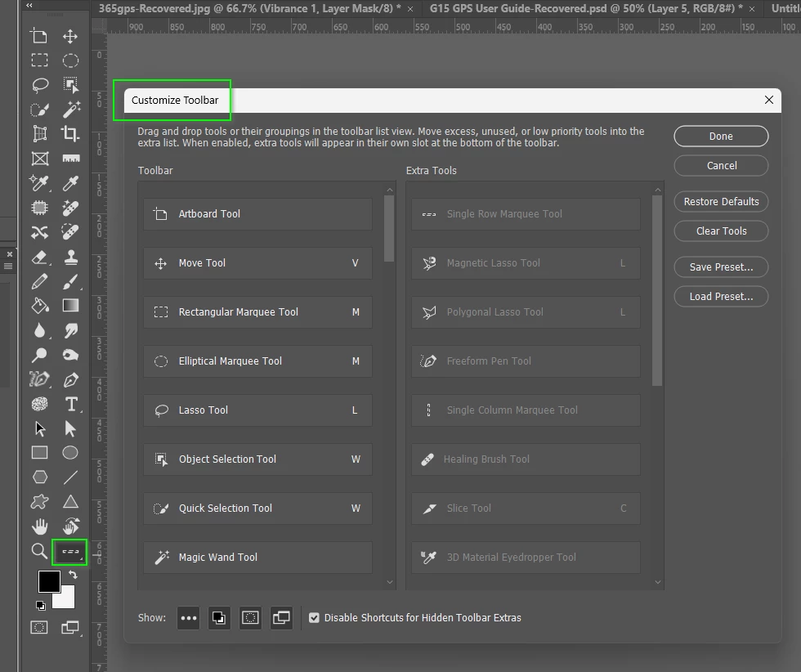Collapse the tools panel using the double-arrow

click(x=29, y=6)
